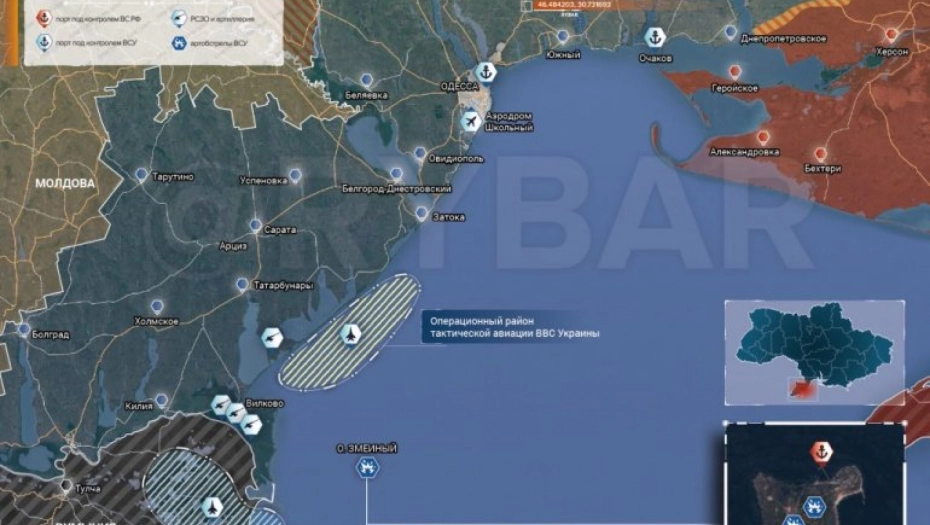Image resolution: width=930 pixels, height=525 pixels.
Task: Click blue ВСУ port legend icon
Action: click(42, 42)
